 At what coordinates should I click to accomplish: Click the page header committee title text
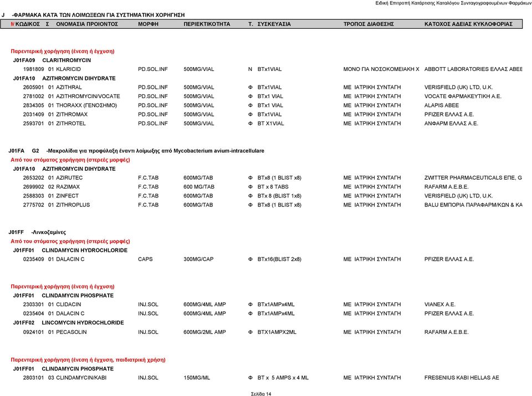click(x=453, y=3)
